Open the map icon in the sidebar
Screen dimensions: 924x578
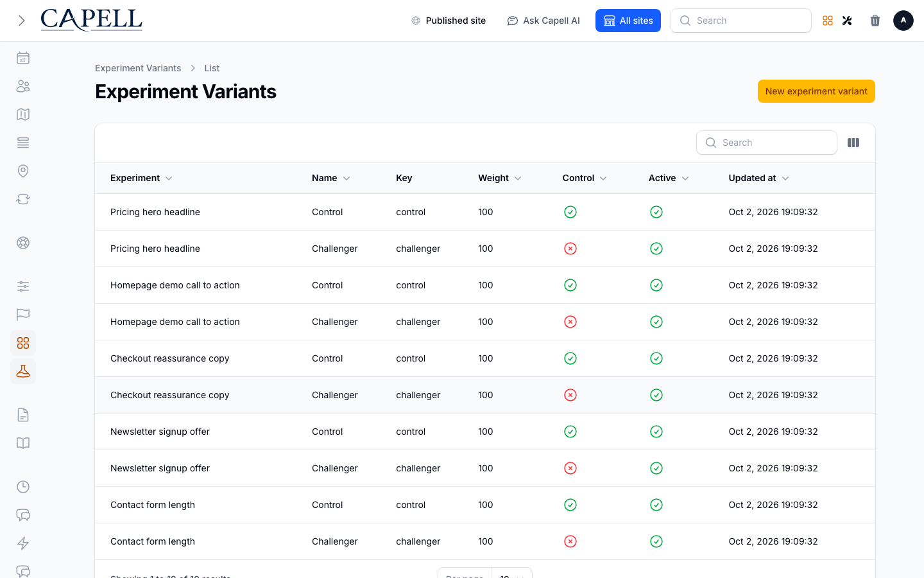pos(23,114)
